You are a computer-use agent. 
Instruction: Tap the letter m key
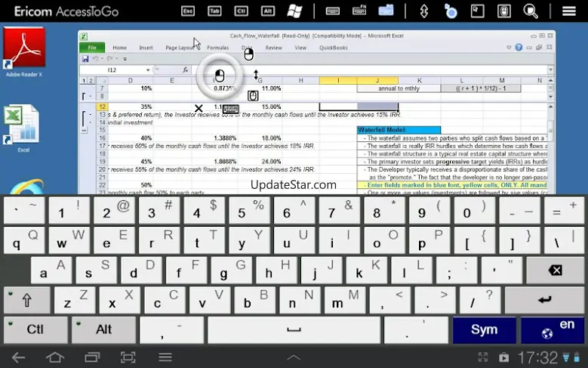[345, 300]
